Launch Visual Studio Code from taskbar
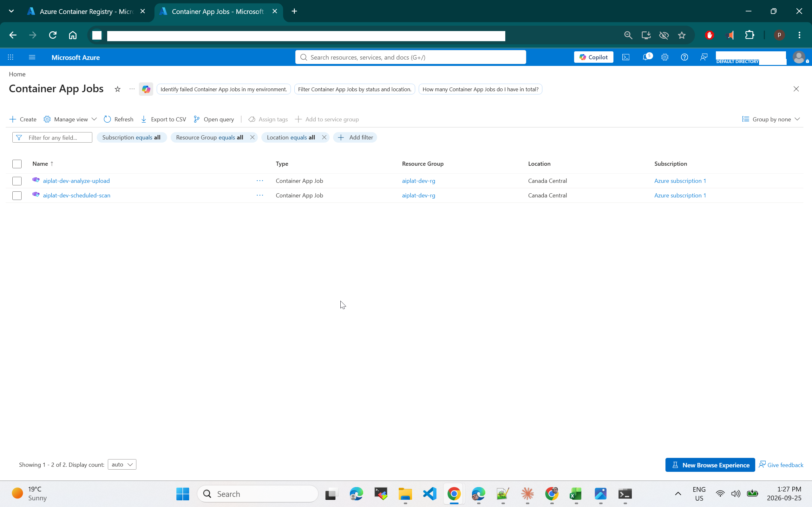 pyautogui.click(x=430, y=494)
